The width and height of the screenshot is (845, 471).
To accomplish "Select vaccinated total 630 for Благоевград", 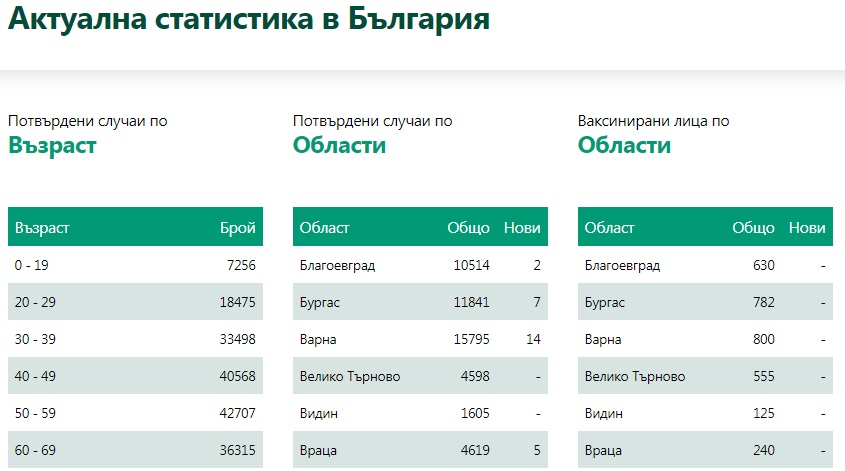I will point(764,265).
